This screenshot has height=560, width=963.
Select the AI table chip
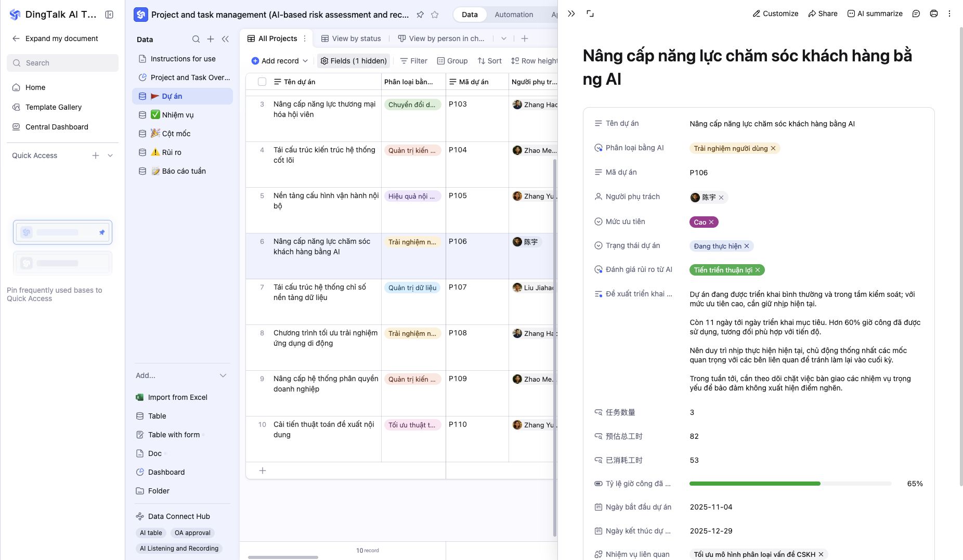(x=151, y=533)
